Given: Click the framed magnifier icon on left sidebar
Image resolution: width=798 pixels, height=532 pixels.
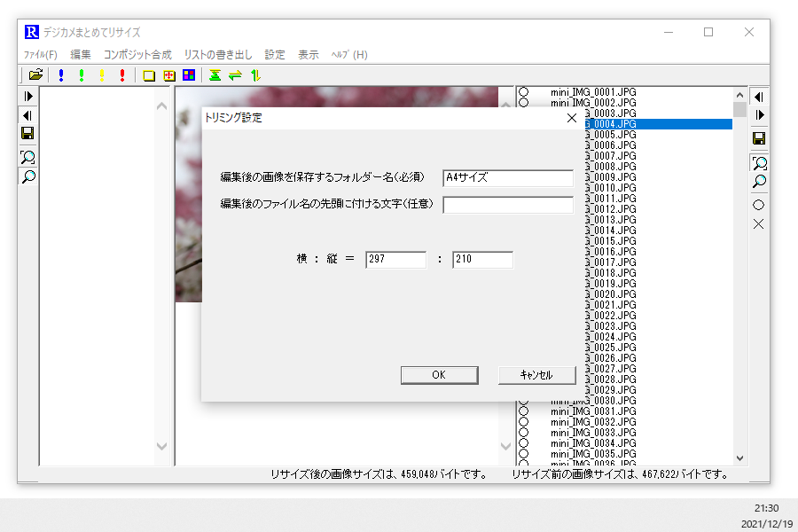Looking at the screenshot, I should point(27,157).
